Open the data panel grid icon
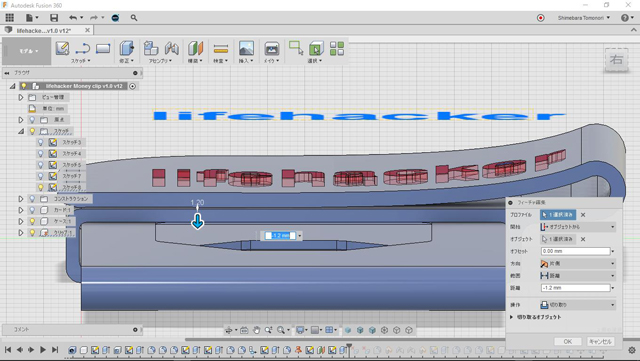 click(9, 18)
